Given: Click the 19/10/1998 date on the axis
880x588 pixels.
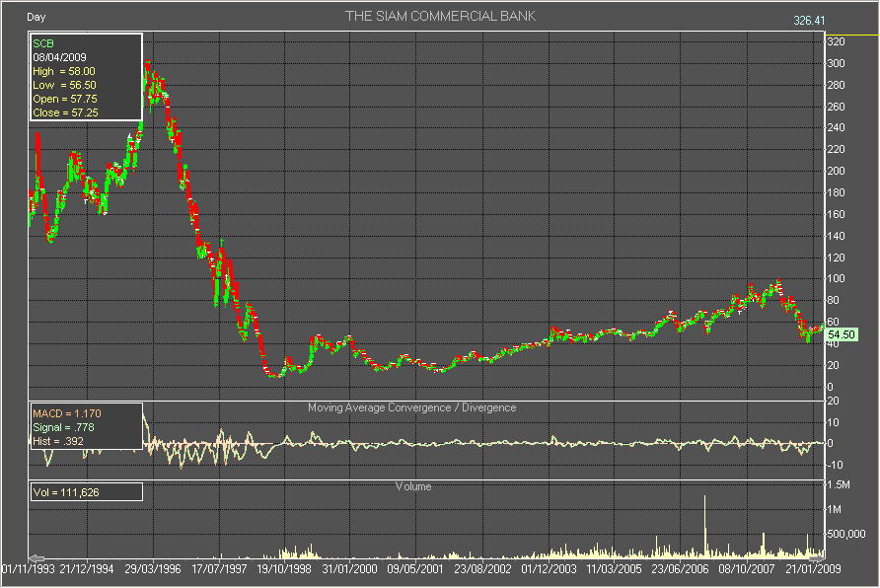Looking at the screenshot, I should point(284,569).
